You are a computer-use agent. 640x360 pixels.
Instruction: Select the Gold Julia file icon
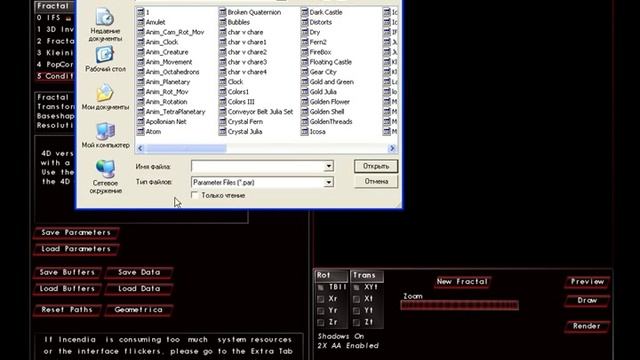click(x=305, y=91)
